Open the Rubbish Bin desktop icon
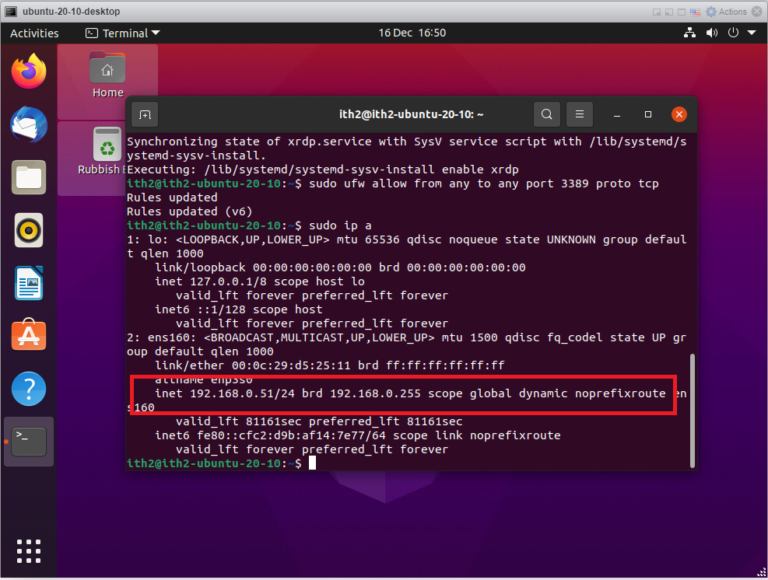Screen dimensions: 768x580 pos(107,151)
